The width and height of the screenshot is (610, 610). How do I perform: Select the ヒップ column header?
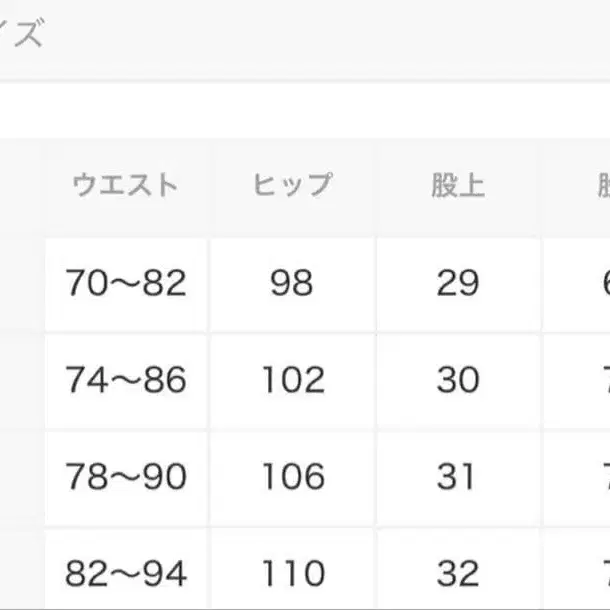292,186
